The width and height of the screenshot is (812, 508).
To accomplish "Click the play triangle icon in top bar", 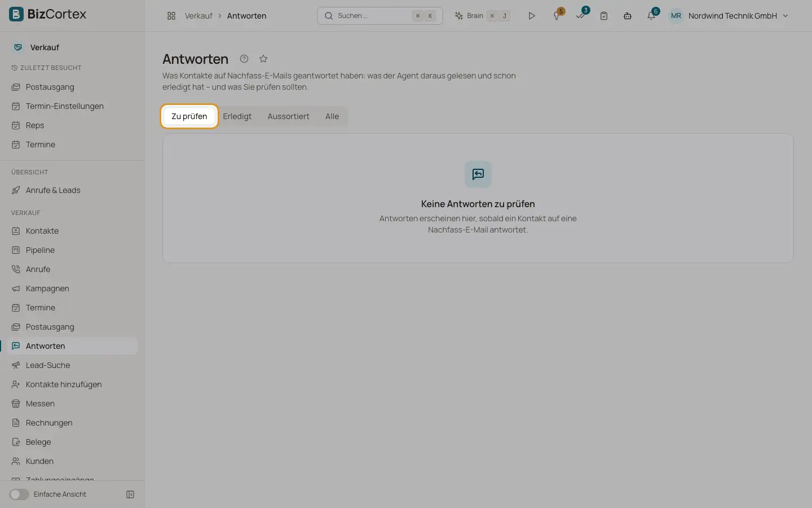I will (x=532, y=16).
